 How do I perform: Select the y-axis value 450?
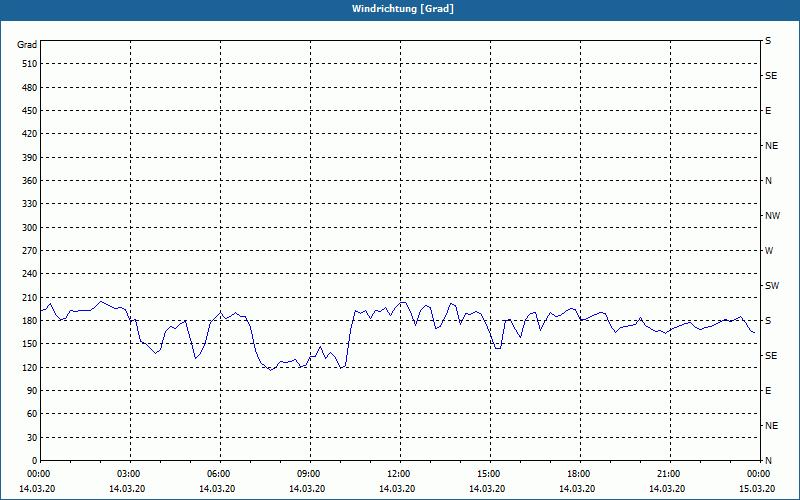[x=30, y=111]
